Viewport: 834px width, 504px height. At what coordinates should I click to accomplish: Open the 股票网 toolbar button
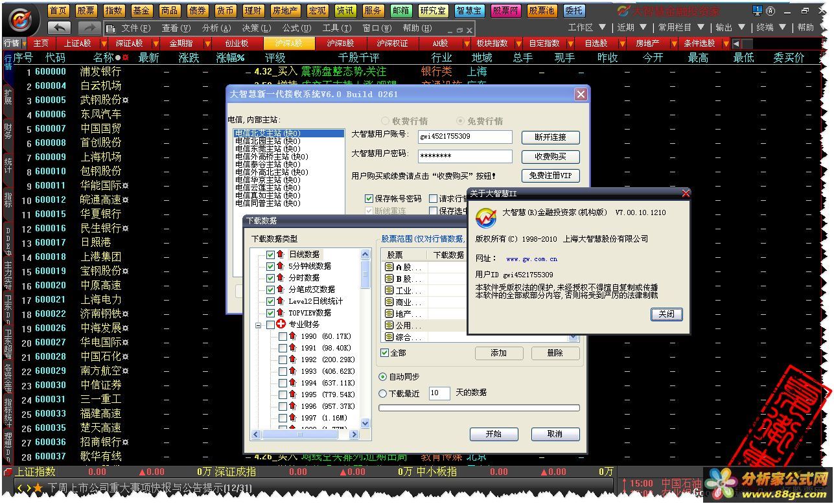tap(505, 11)
